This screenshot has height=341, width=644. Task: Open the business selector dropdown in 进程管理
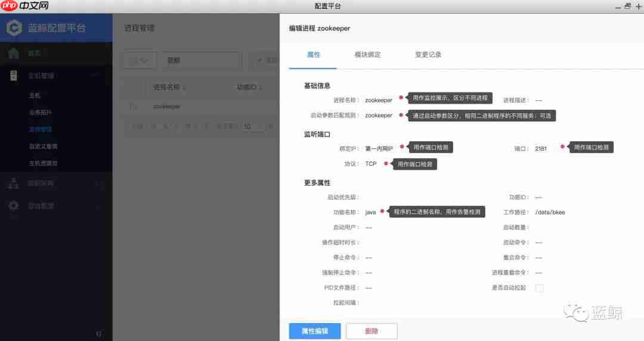click(x=140, y=60)
